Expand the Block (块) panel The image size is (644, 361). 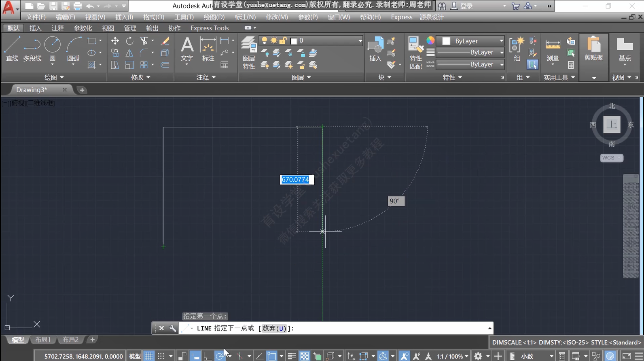pyautogui.click(x=385, y=77)
